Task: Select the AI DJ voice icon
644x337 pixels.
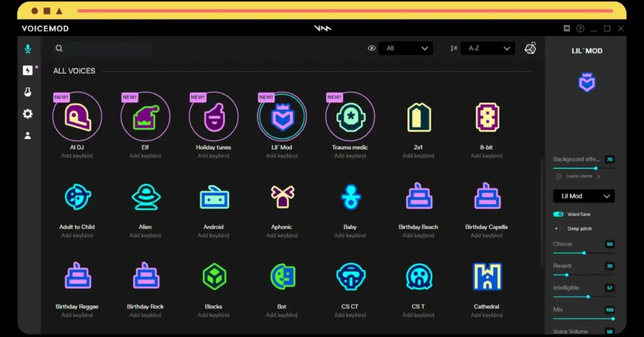Action: (x=77, y=116)
